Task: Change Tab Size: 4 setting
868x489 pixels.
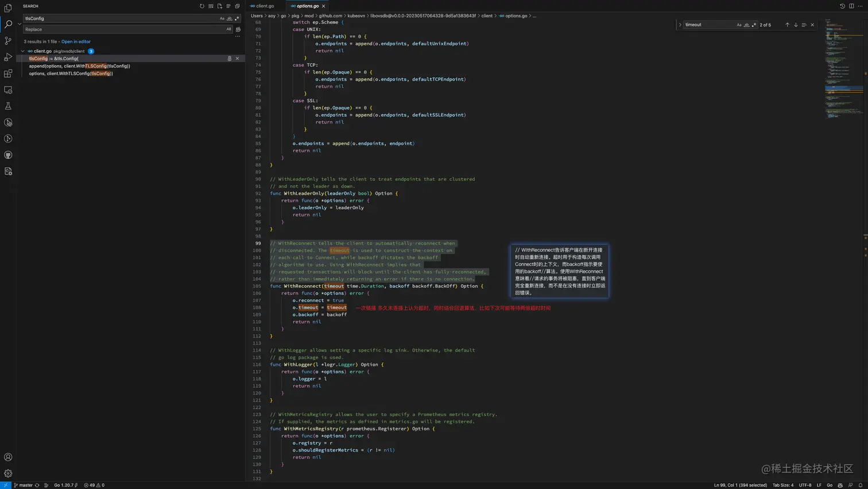Action: (x=783, y=485)
